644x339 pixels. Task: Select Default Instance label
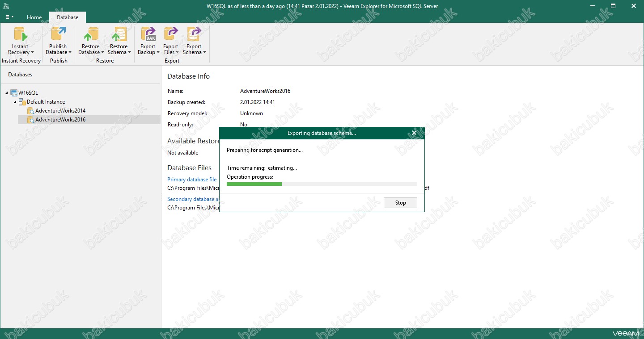(x=46, y=102)
